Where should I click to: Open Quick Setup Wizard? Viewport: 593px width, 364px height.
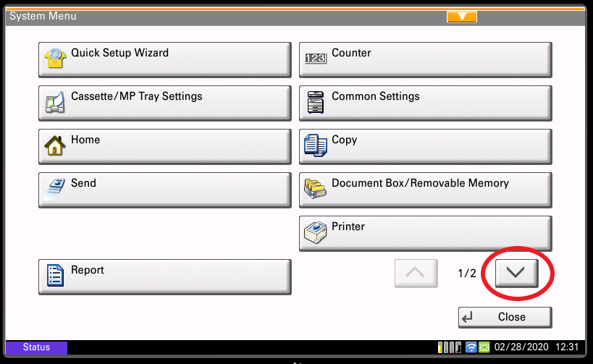(x=165, y=60)
